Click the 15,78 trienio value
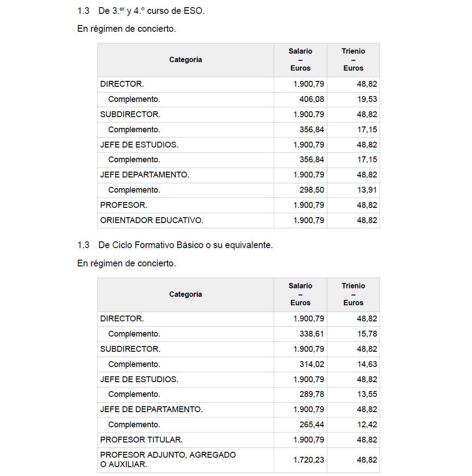 click(367, 334)
